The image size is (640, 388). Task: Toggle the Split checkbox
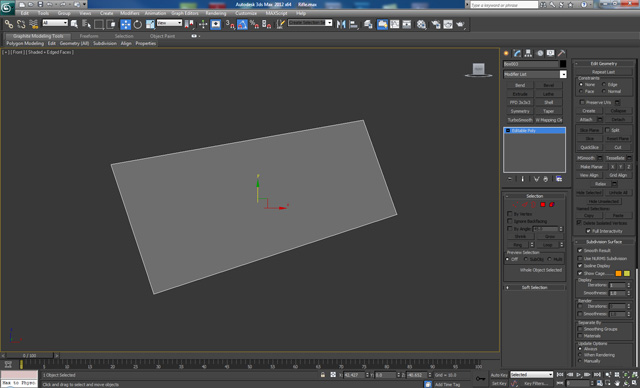point(607,130)
